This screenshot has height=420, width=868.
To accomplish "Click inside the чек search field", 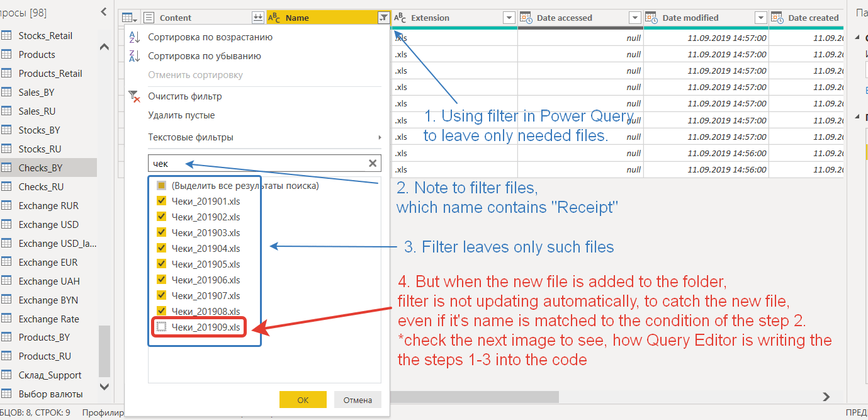I will pos(252,162).
